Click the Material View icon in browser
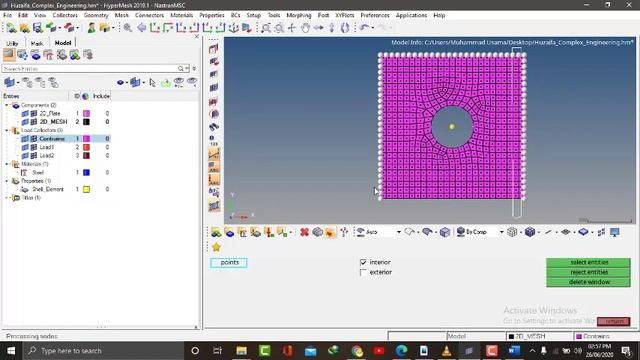640x360 pixels. 49,55
